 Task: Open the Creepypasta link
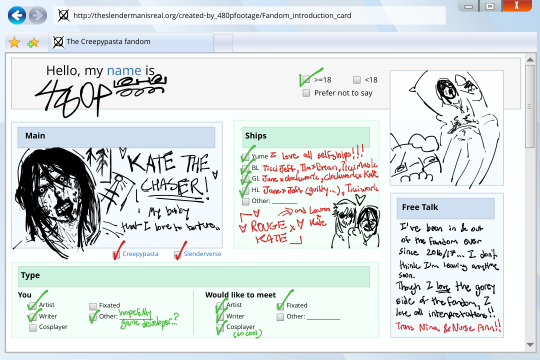click(x=140, y=254)
